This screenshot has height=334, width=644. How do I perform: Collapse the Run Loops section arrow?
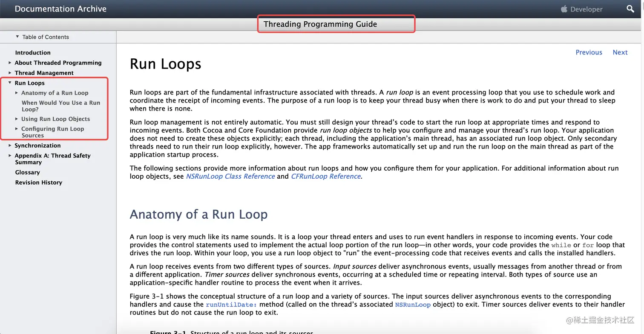(x=10, y=83)
